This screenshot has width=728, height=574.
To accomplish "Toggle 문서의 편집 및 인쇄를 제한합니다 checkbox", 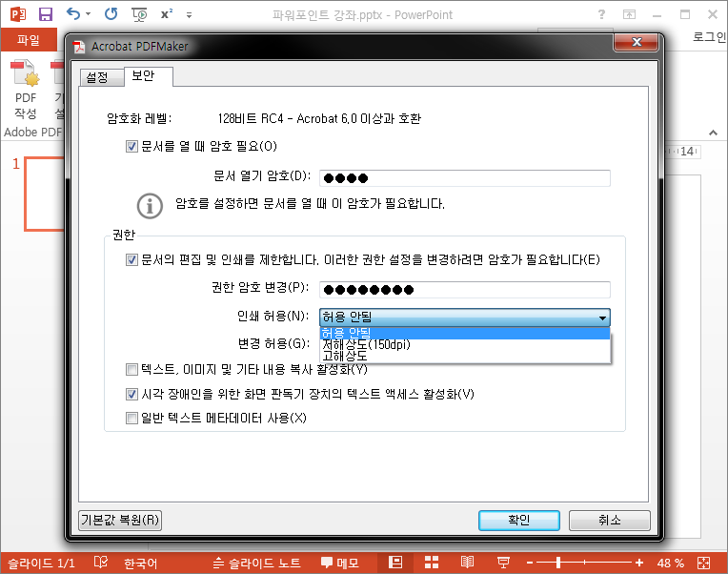I will tap(131, 259).
